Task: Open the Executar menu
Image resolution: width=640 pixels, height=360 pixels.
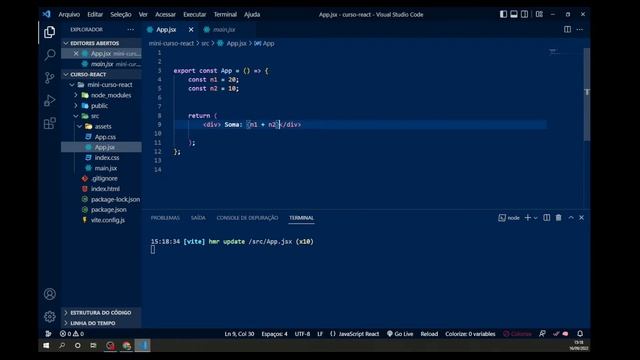Action: tap(195, 14)
